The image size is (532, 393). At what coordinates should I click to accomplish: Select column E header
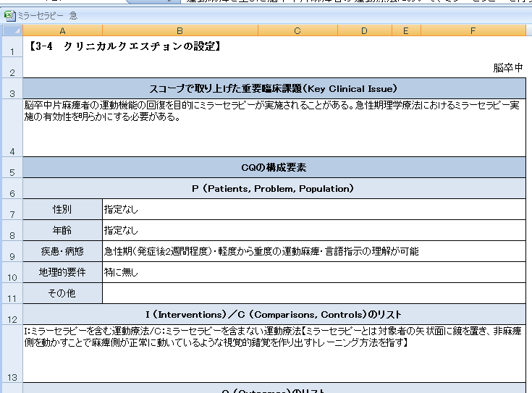coord(406,30)
